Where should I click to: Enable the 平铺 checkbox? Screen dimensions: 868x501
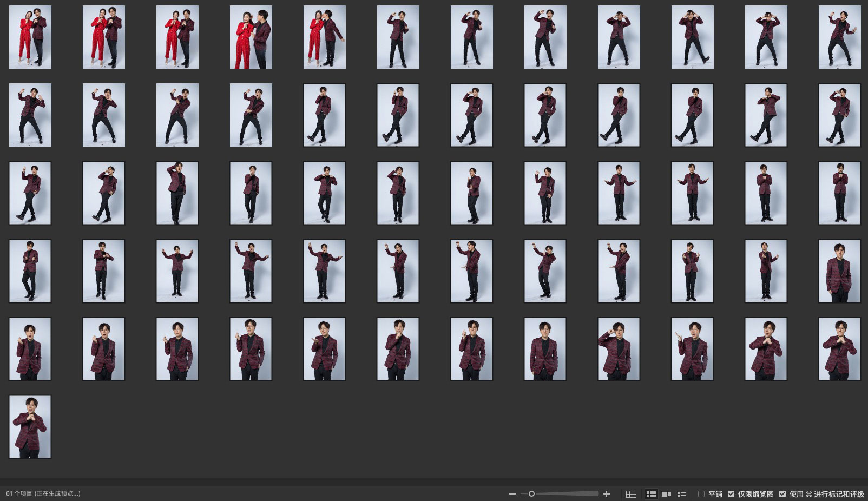tap(701, 494)
